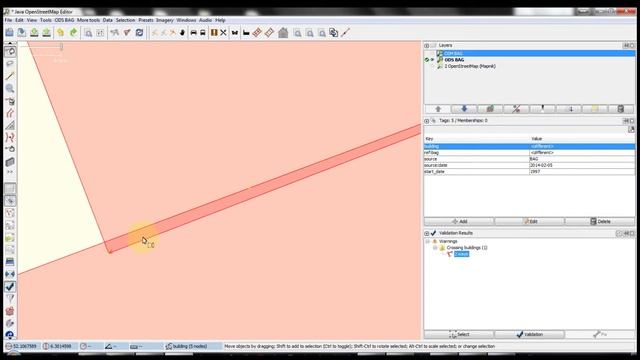Open the Edit menu
This screenshot has height=360, width=640.
[19, 20]
